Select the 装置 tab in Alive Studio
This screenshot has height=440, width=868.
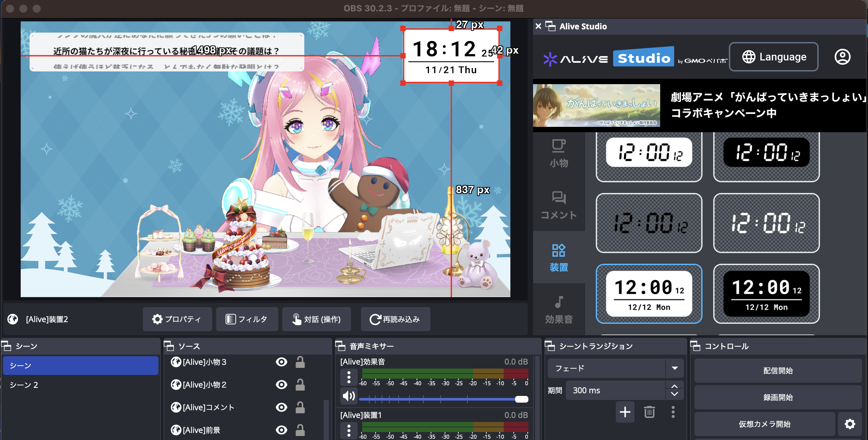tap(559, 257)
